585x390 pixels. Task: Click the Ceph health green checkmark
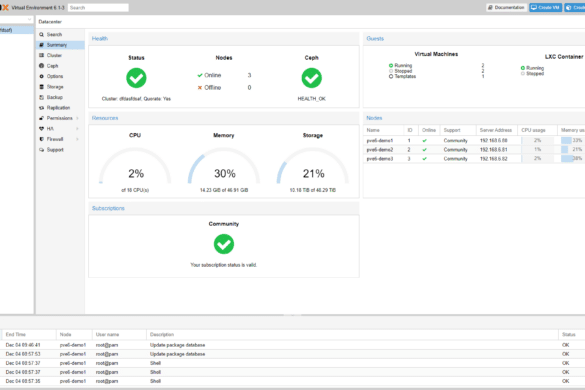pos(312,78)
